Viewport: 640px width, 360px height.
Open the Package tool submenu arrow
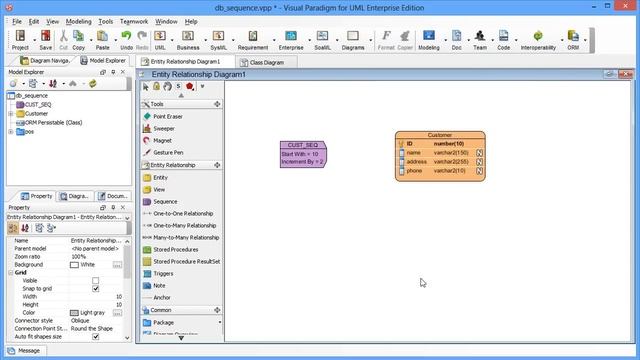tap(220, 322)
